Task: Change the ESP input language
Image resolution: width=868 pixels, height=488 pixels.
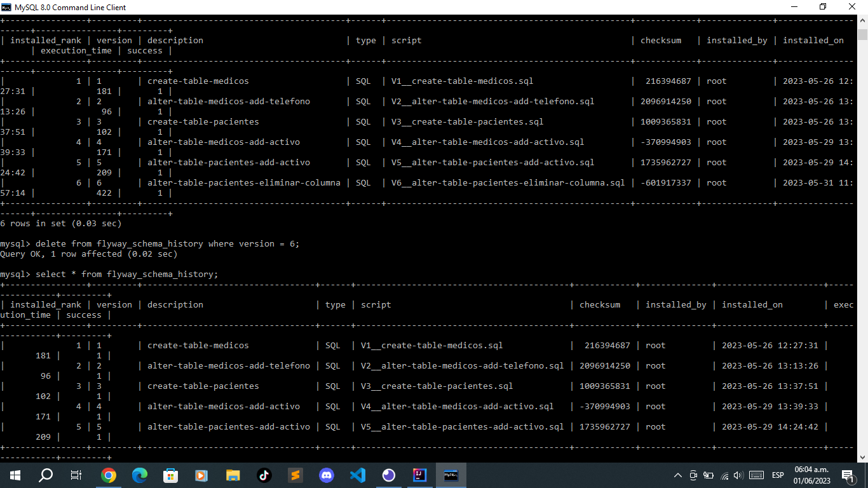Action: click(x=778, y=475)
